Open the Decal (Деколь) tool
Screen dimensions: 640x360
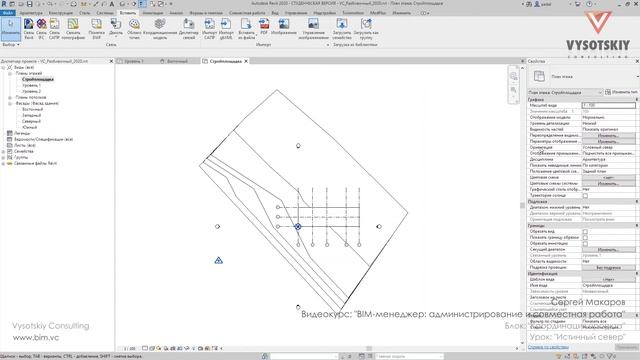click(x=116, y=29)
